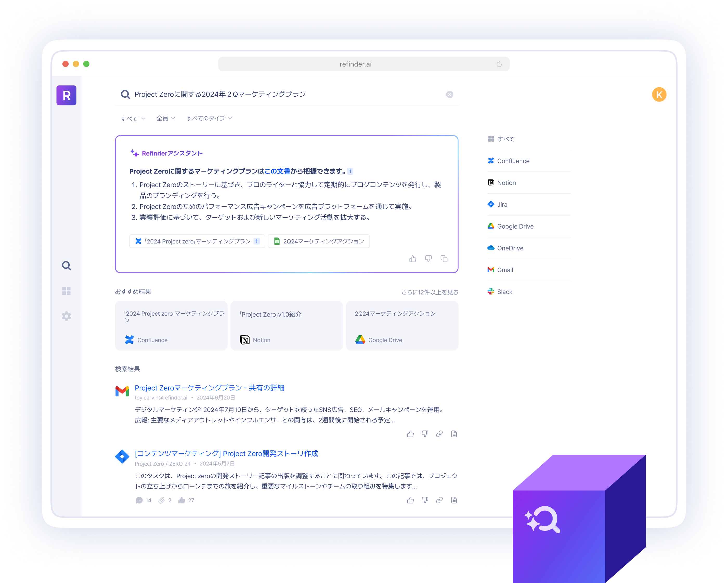Screen dimensions: 728x583
Task: Expand the 全員 people dropdown
Action: pyautogui.click(x=166, y=118)
